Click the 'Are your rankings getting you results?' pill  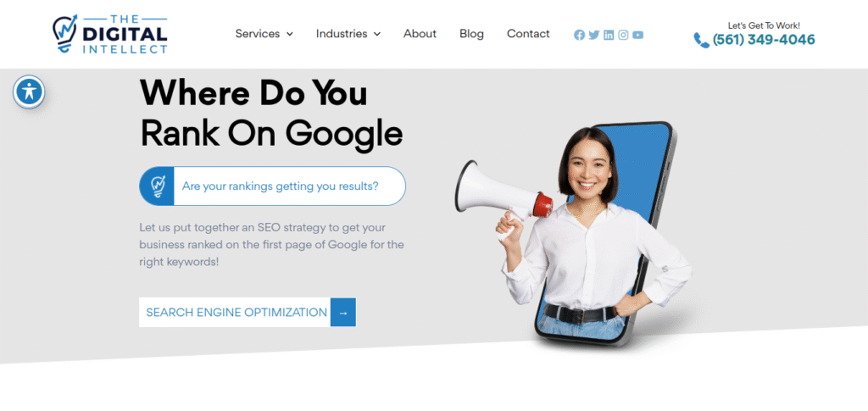(x=272, y=186)
